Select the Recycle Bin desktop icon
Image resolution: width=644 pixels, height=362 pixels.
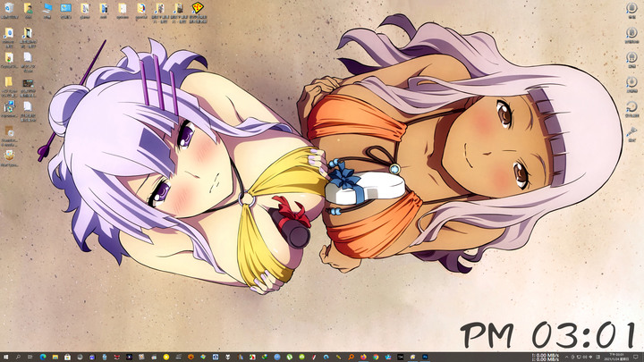tap(9, 11)
